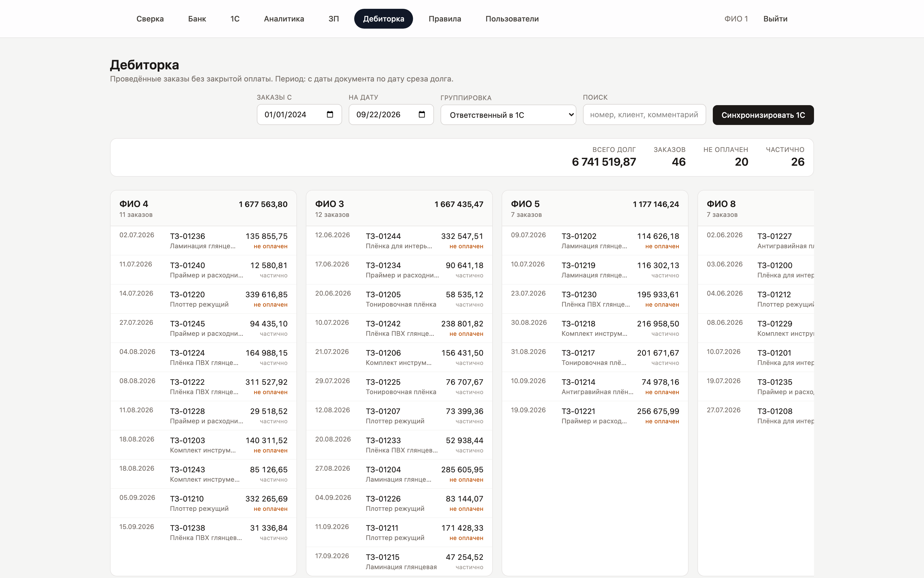Click Синхронизировать 1С button
The height and width of the screenshot is (578, 924).
pos(763,115)
